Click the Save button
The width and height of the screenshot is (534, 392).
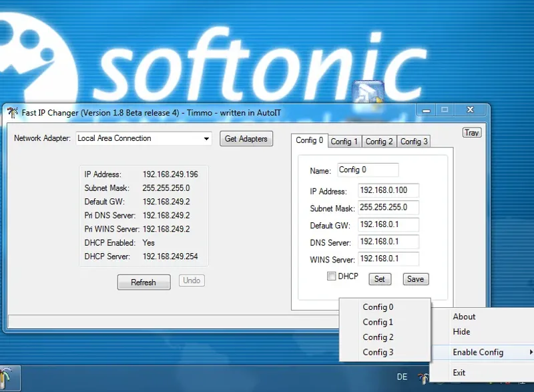(415, 279)
